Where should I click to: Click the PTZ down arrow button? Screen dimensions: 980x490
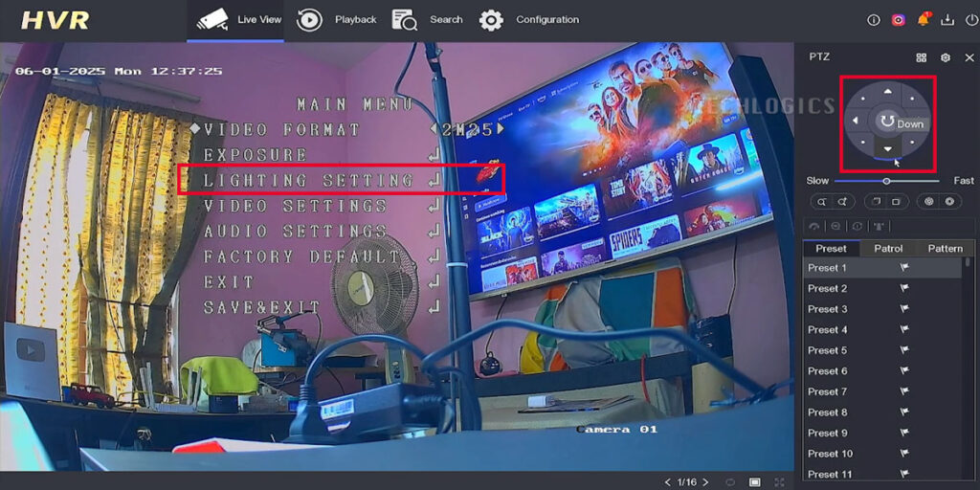pyautogui.click(x=887, y=149)
